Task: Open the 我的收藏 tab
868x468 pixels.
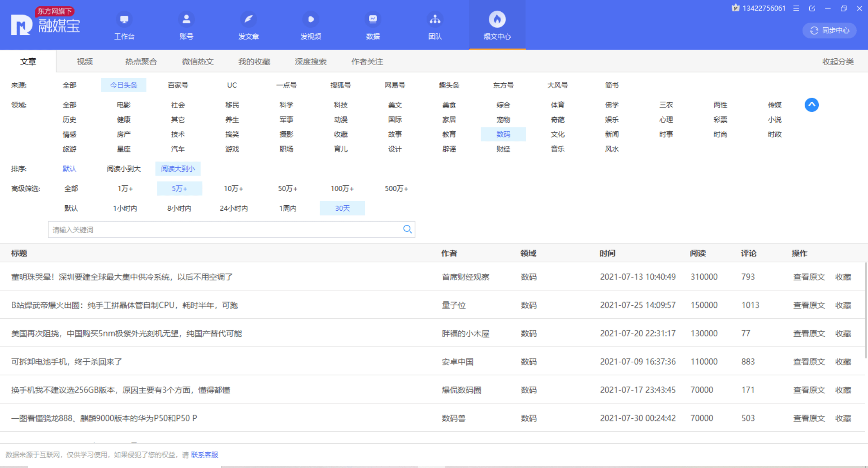Action: (254, 61)
